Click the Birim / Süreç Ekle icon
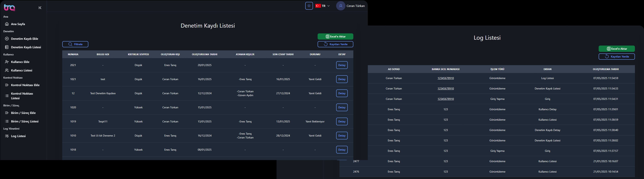 [x=7, y=113]
